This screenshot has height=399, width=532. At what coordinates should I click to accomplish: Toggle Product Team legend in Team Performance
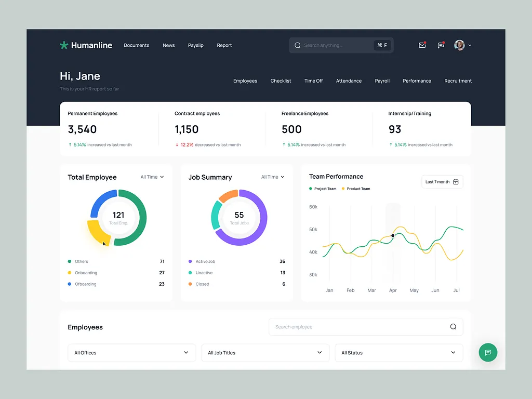coord(356,189)
